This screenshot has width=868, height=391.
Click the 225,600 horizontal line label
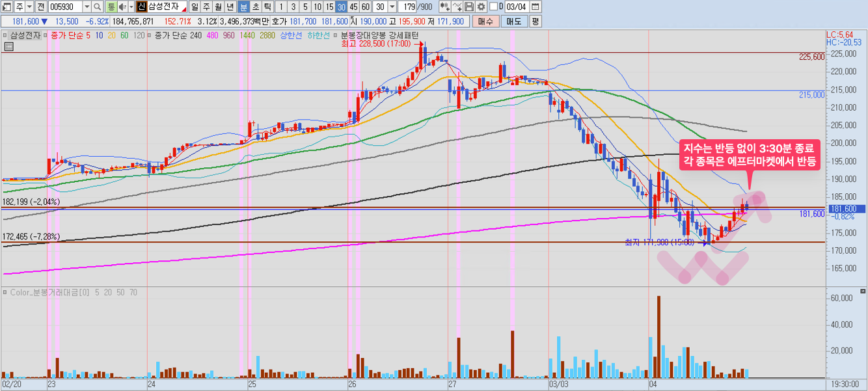pyautogui.click(x=811, y=57)
